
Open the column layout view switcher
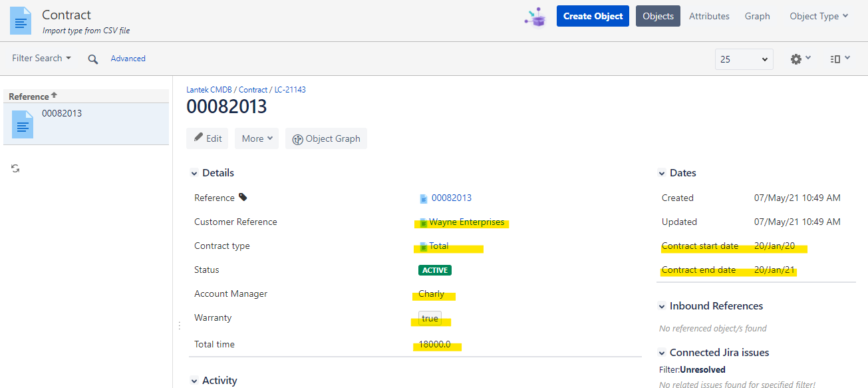pos(840,59)
